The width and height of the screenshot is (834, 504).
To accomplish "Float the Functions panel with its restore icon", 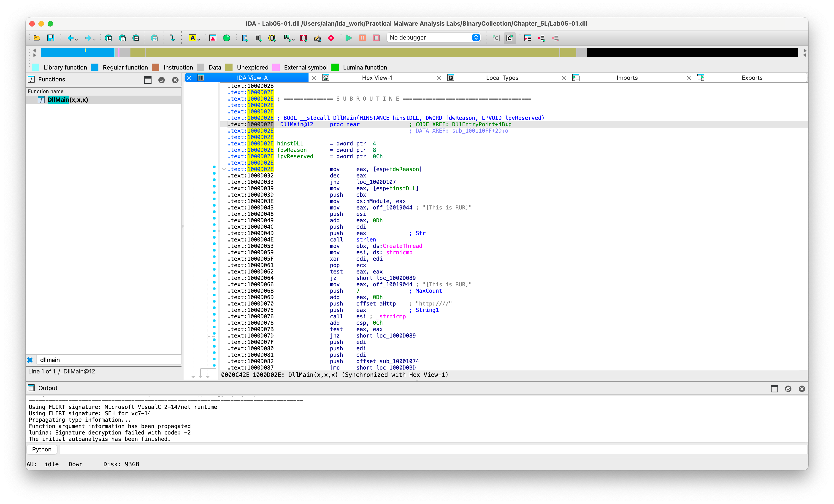I will [161, 80].
